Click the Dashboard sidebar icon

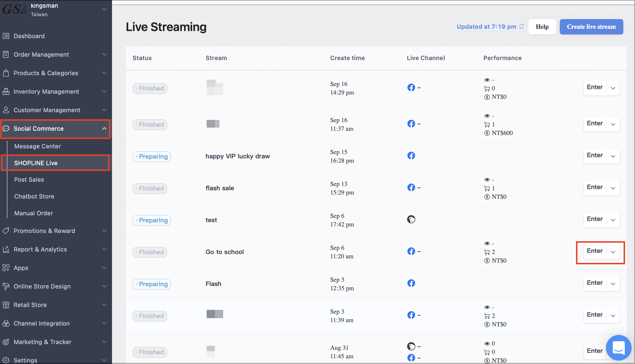(x=6, y=36)
